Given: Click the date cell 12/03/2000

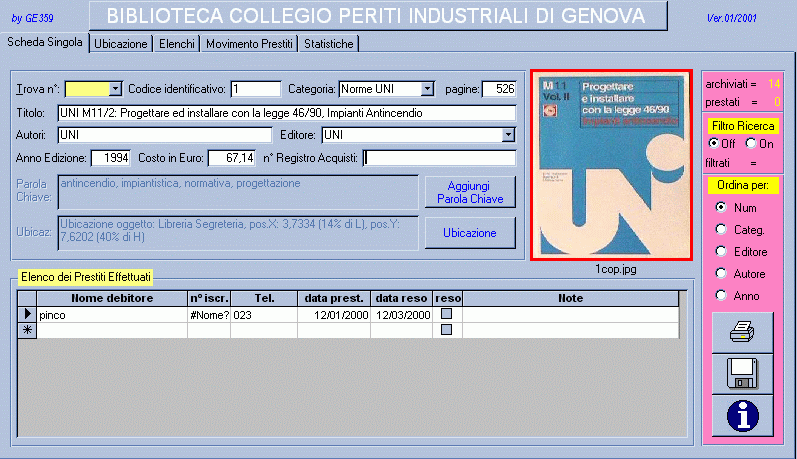Looking at the screenshot, I should coord(401,315).
